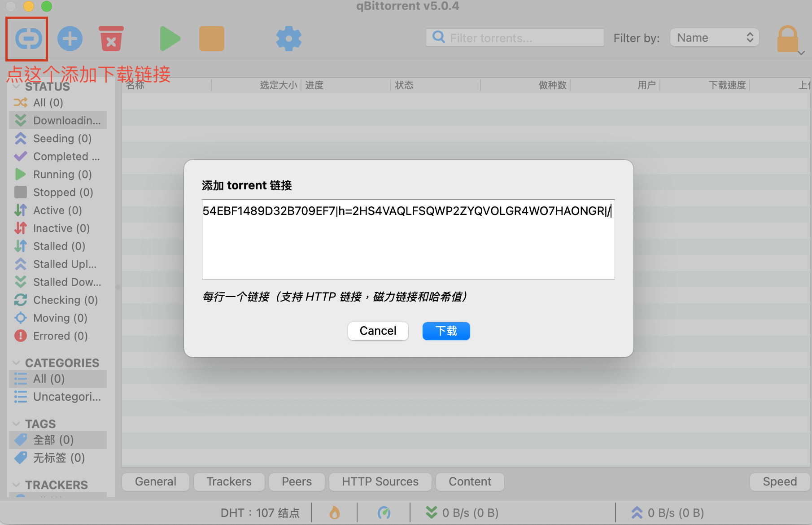Open the Filter by Name dropdown

(x=714, y=37)
